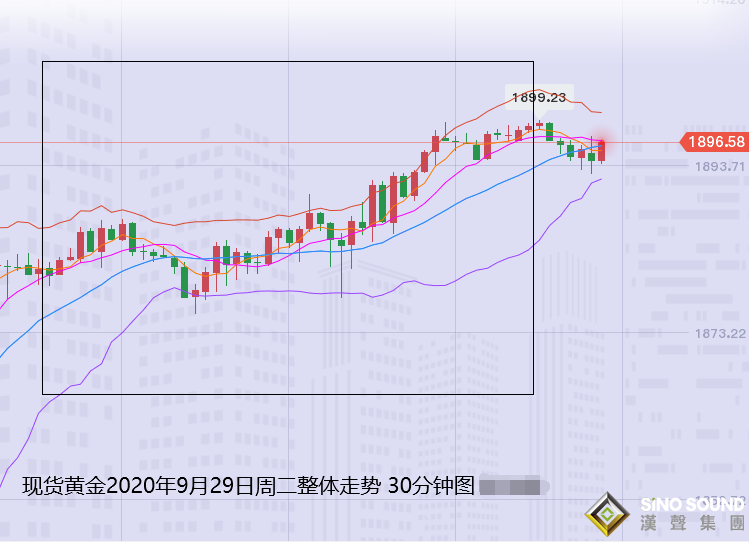The width and height of the screenshot is (749, 542).
Task: Click the SINO SOUND brand text
Action: coord(691,503)
